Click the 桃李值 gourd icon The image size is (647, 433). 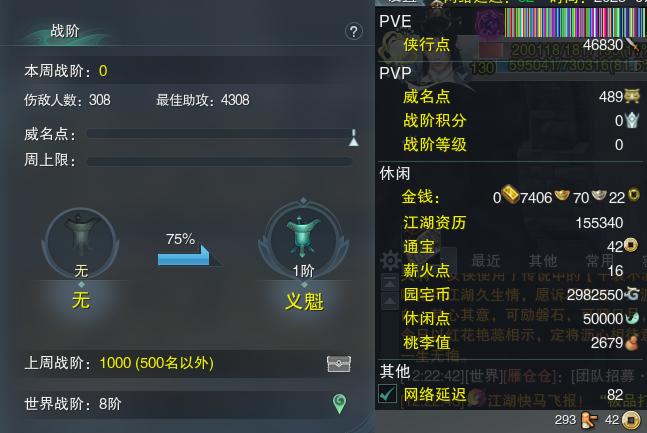pyautogui.click(x=631, y=342)
